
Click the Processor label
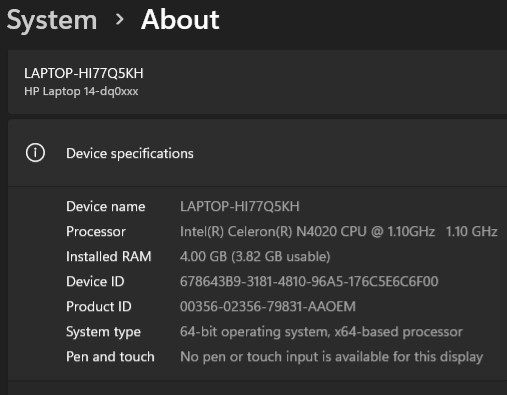(x=96, y=232)
